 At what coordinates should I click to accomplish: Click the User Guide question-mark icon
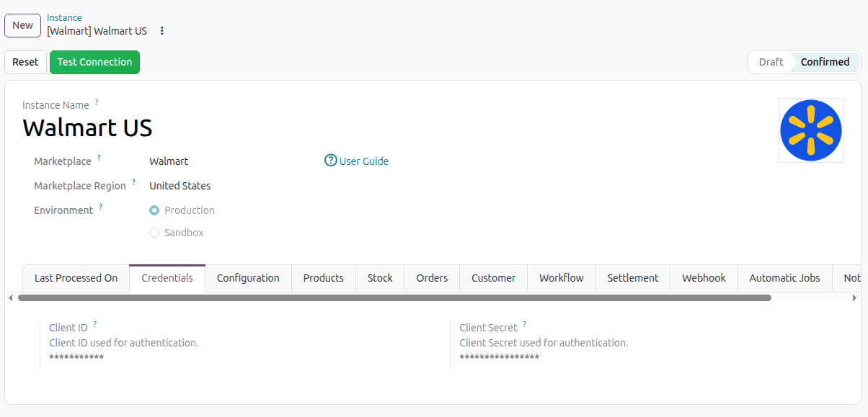pos(331,161)
